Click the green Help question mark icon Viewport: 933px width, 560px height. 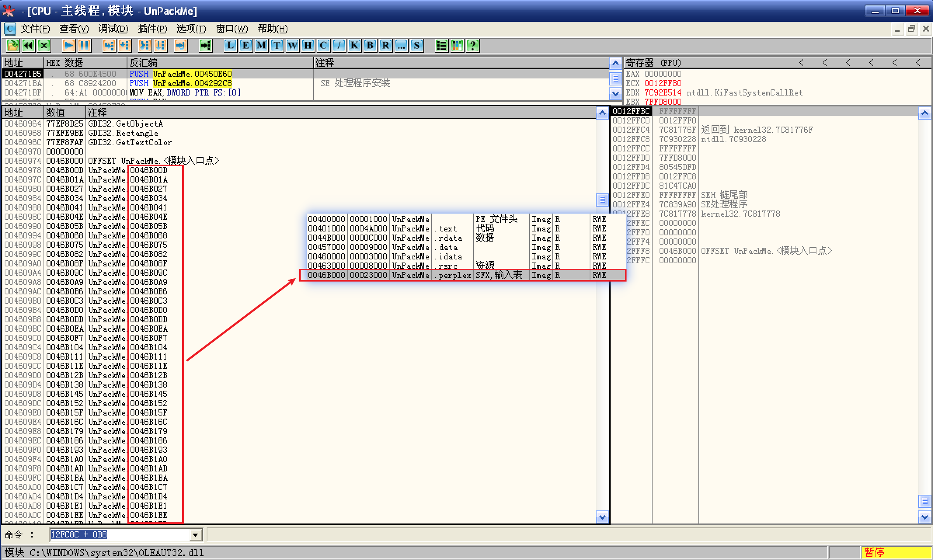[473, 45]
